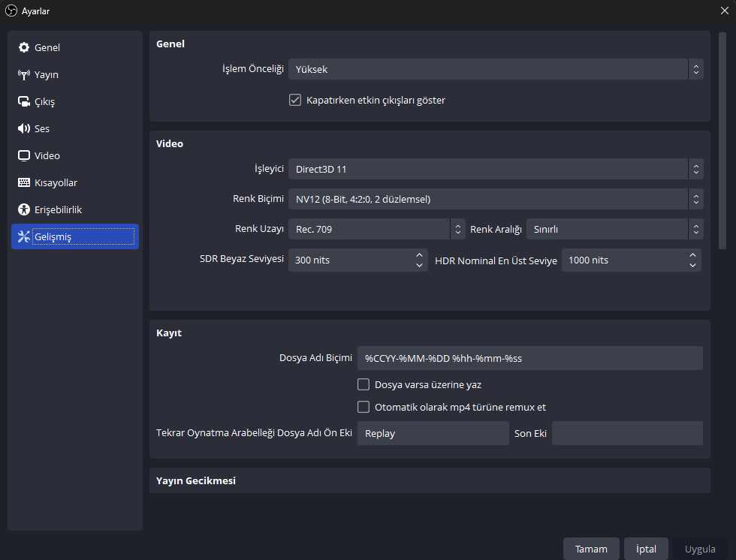Uncheck Kapatırken etkin çıkışları göster
Viewport: 736px width, 560px height.
click(294, 100)
